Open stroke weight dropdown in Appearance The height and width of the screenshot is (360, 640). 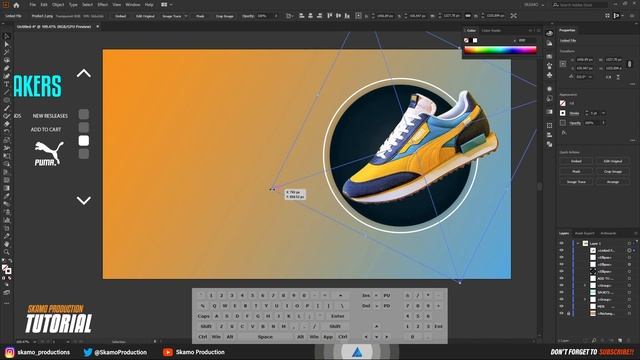(603, 113)
